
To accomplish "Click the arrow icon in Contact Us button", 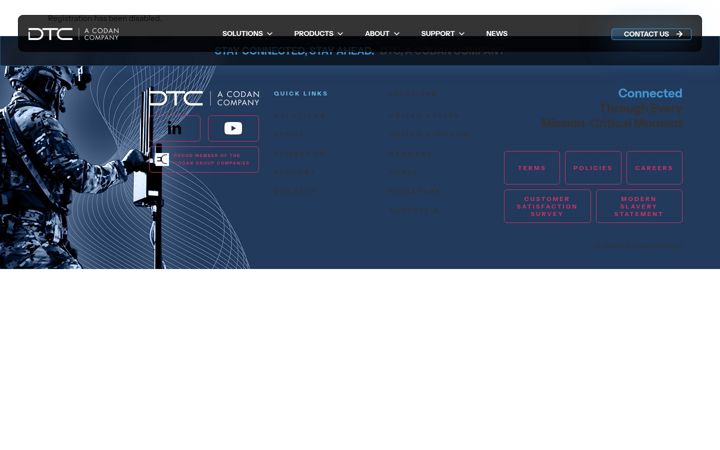I will click(x=679, y=34).
